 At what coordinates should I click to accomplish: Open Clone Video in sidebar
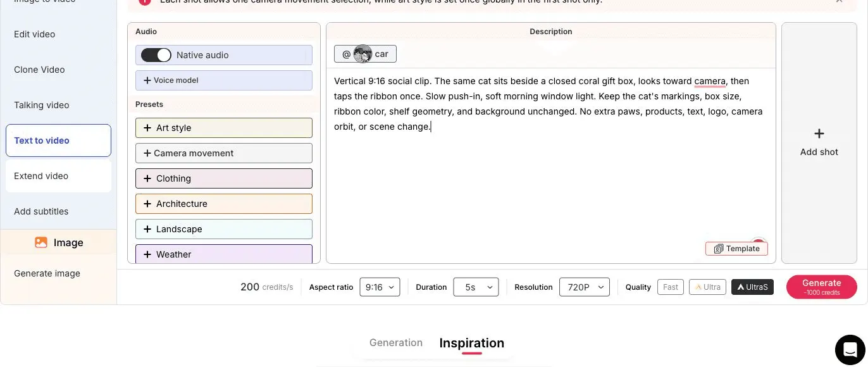pos(58,70)
